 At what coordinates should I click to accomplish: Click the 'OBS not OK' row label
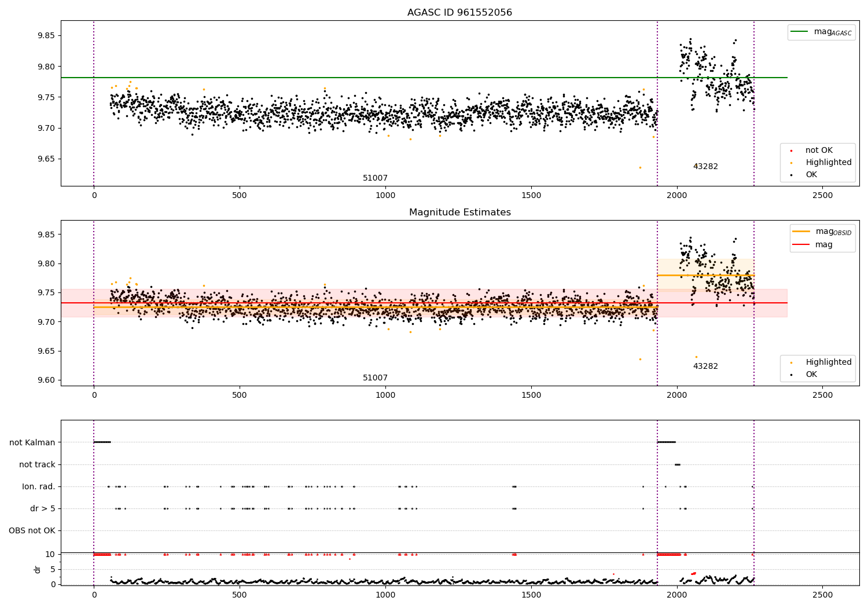coord(32,530)
